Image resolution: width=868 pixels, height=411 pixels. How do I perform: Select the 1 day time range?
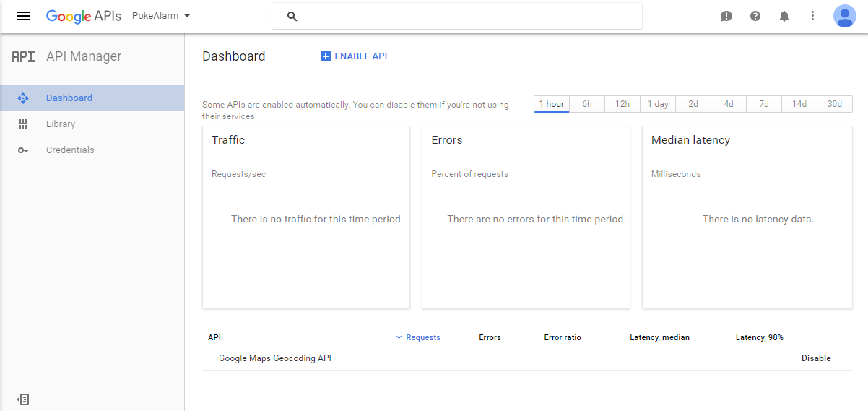click(x=658, y=104)
